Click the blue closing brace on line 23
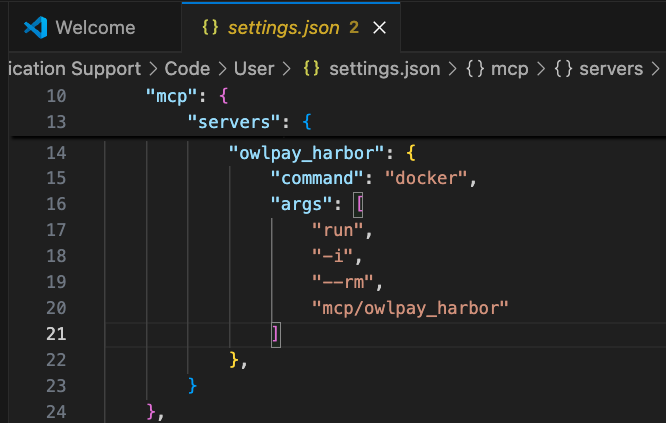Screen dimensions: 666x423 (x=192, y=386)
